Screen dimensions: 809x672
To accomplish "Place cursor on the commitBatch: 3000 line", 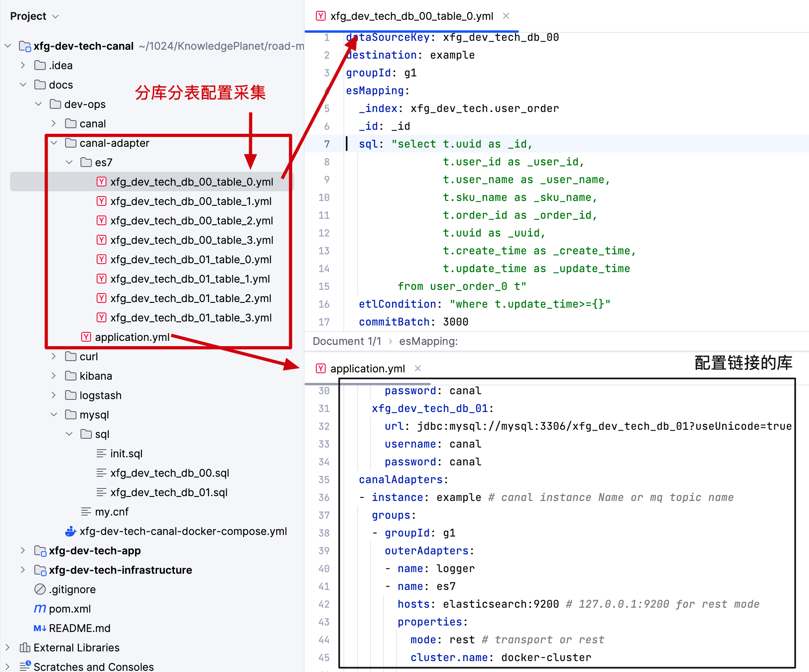I will pyautogui.click(x=413, y=322).
